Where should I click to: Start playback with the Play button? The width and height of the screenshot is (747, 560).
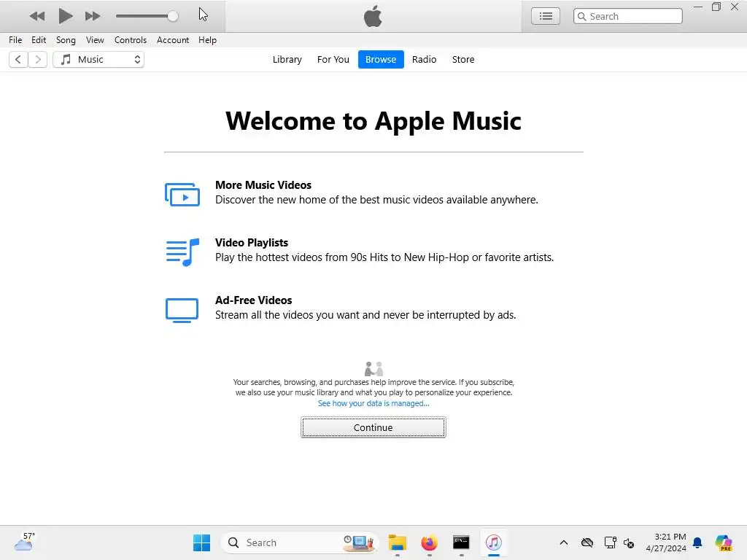coord(65,16)
